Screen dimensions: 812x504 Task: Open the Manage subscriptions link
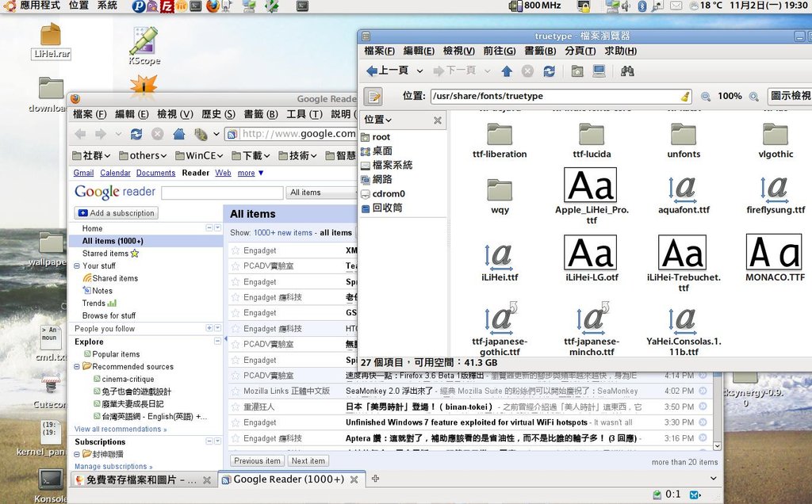tap(113, 466)
